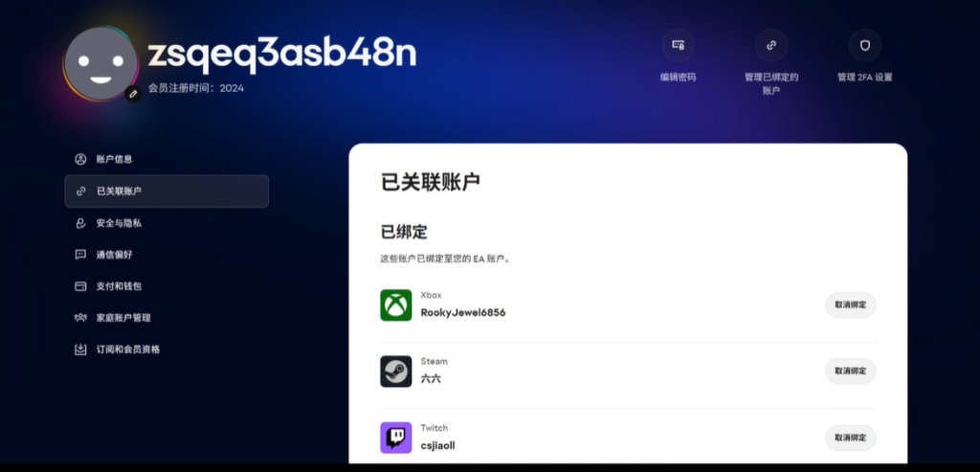Click the edit password icon
The image size is (980, 472).
(678, 45)
